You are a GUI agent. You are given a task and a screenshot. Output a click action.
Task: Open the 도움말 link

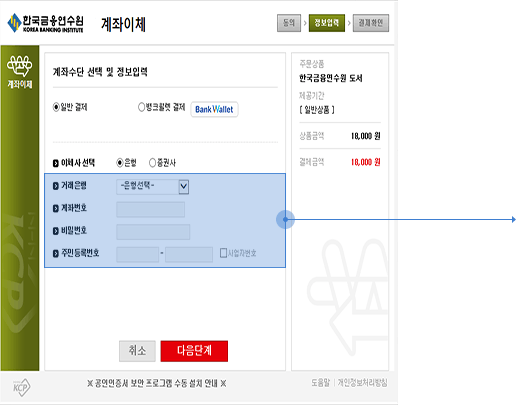[320, 383]
